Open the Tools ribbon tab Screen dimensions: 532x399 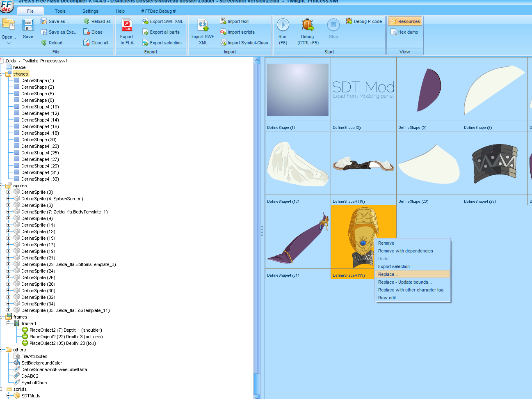[60, 11]
